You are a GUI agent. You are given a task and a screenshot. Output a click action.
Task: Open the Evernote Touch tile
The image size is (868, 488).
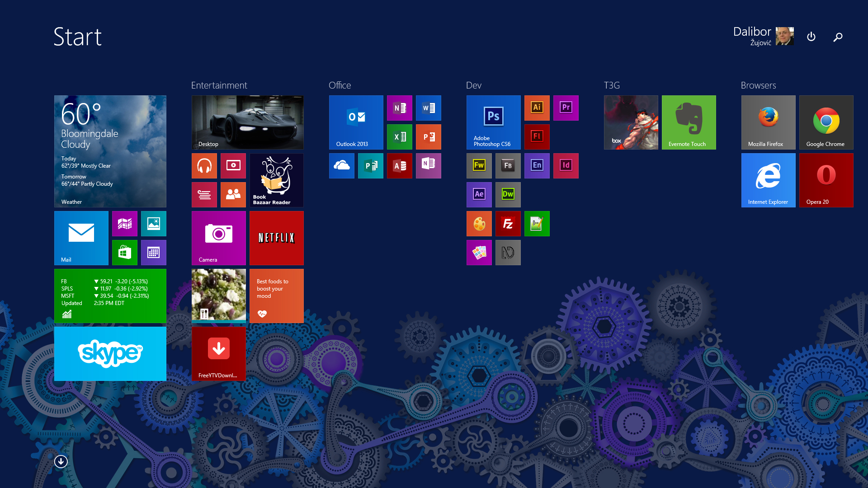pyautogui.click(x=689, y=122)
